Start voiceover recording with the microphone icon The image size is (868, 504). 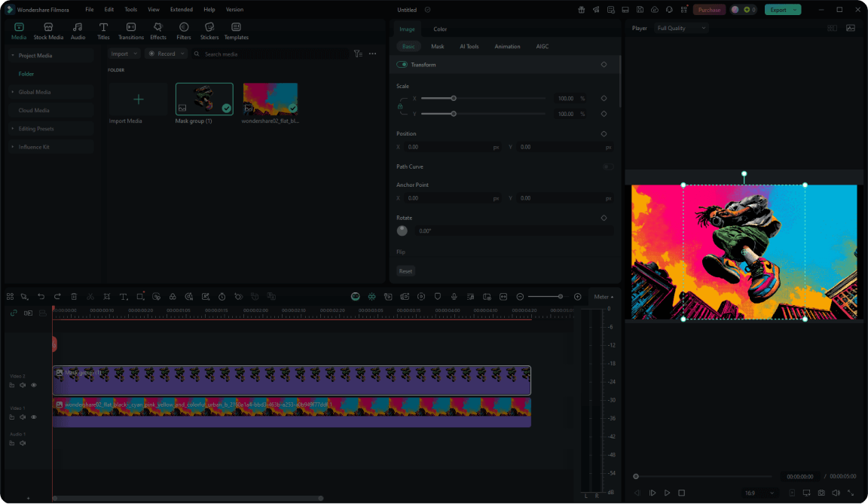point(454,297)
